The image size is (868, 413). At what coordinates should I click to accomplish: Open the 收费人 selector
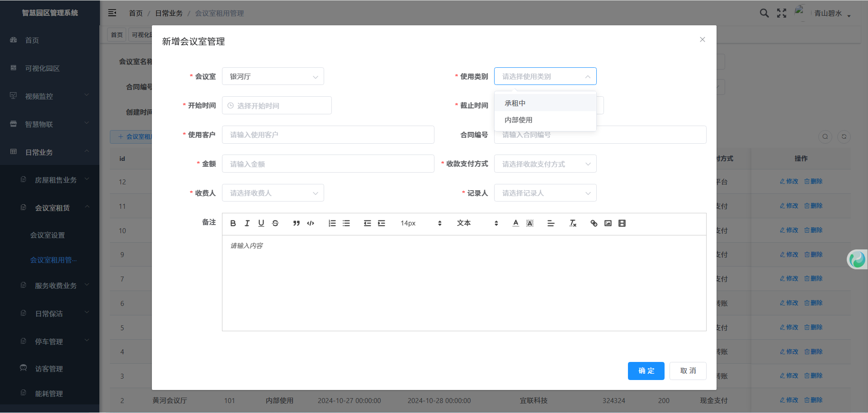coord(273,193)
